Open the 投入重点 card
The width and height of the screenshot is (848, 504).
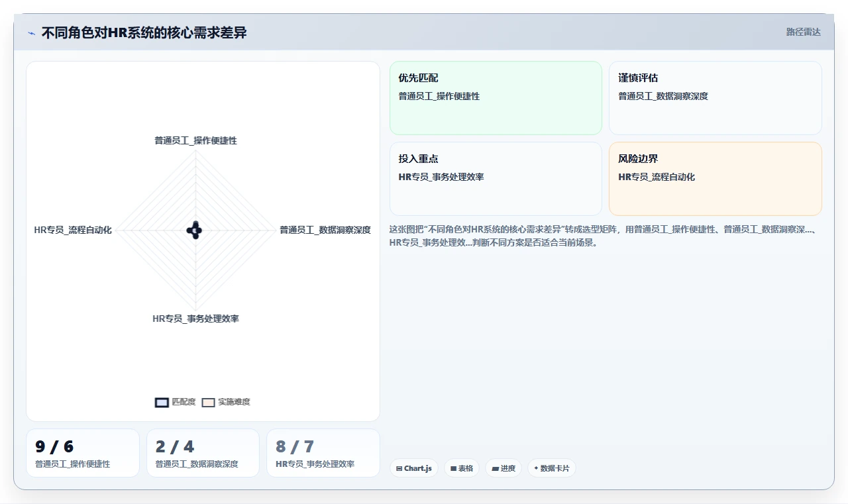tap(496, 179)
